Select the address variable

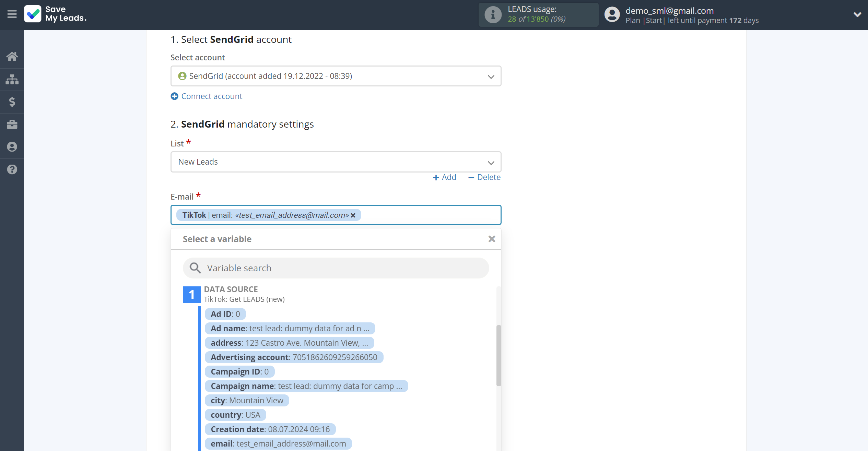(289, 343)
